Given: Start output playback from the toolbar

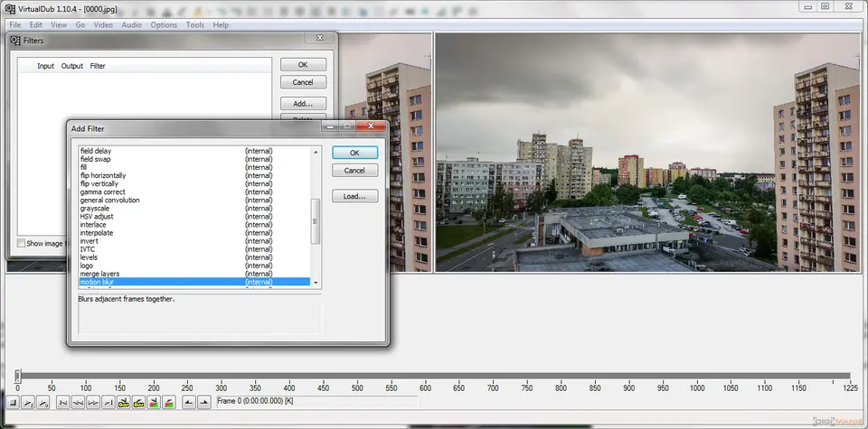Looking at the screenshot, I should [42, 402].
